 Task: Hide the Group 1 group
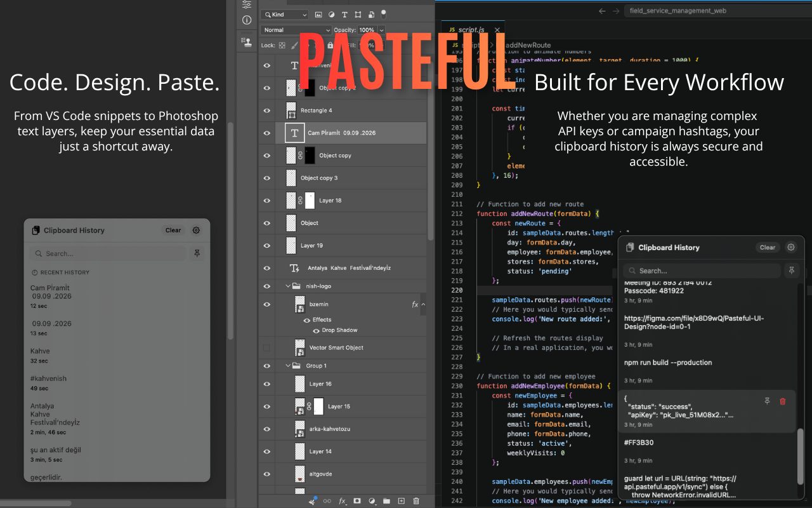(x=266, y=366)
